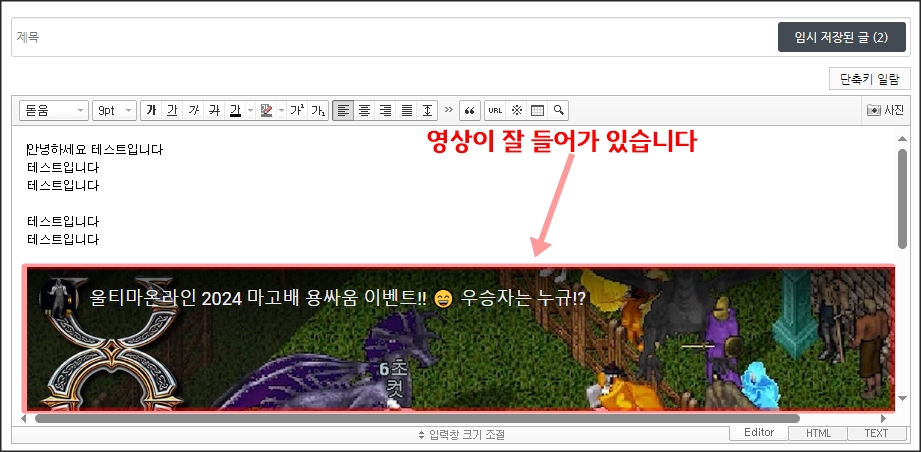
Task: Click the horizontal scrollbar thumb
Action: [x=417, y=419]
